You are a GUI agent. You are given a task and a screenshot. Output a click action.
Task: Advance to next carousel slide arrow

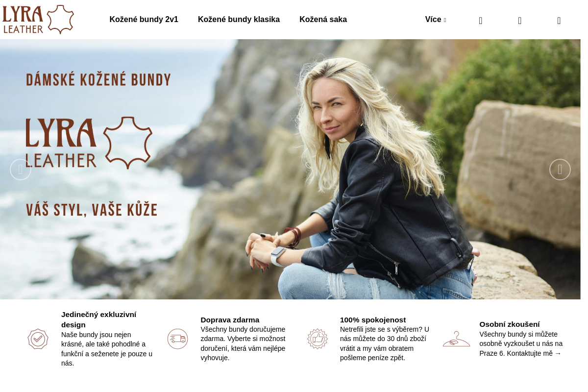[560, 170]
